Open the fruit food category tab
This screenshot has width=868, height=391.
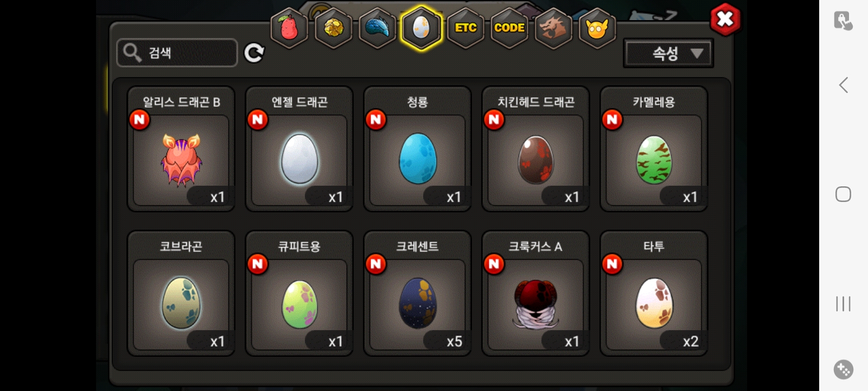pyautogui.click(x=289, y=28)
